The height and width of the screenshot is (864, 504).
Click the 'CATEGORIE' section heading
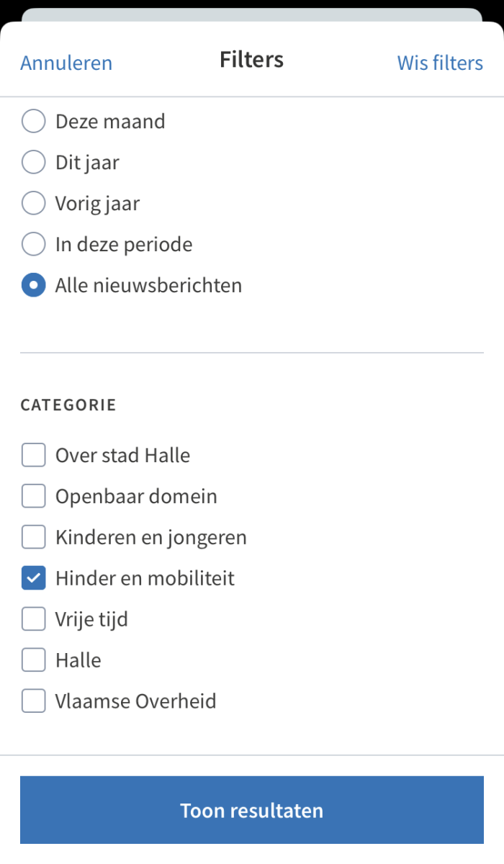(x=68, y=405)
